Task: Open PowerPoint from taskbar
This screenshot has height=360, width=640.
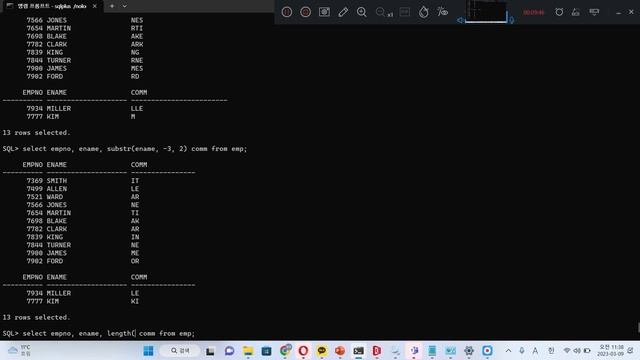Action: pos(340,351)
